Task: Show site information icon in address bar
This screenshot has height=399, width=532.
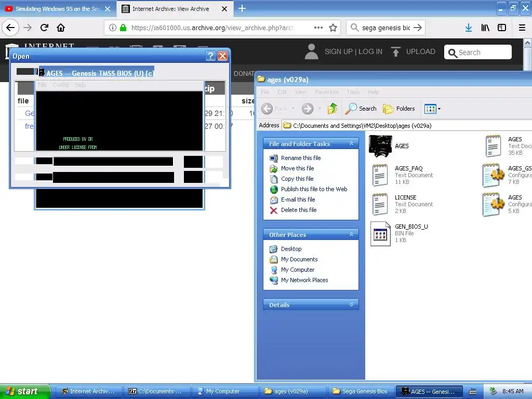Action: [x=113, y=28]
